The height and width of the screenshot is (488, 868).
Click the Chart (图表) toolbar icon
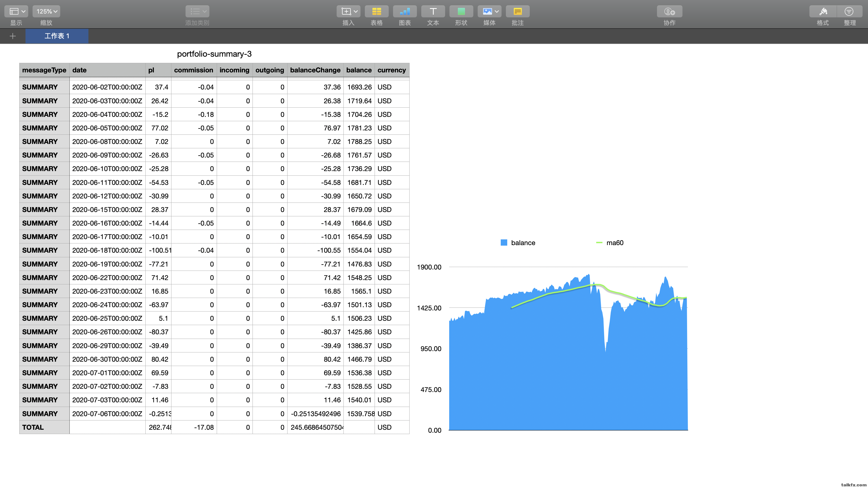[x=405, y=11]
